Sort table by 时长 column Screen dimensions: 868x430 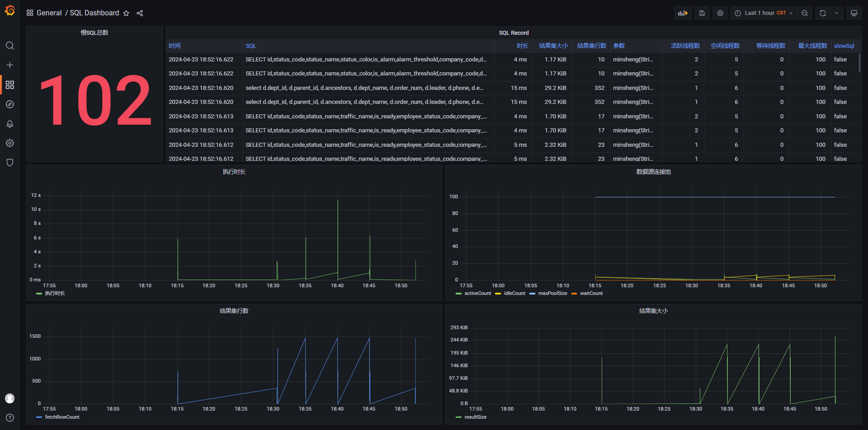pyautogui.click(x=522, y=46)
